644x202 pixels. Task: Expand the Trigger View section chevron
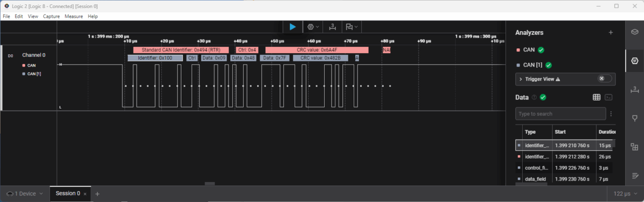(x=521, y=79)
